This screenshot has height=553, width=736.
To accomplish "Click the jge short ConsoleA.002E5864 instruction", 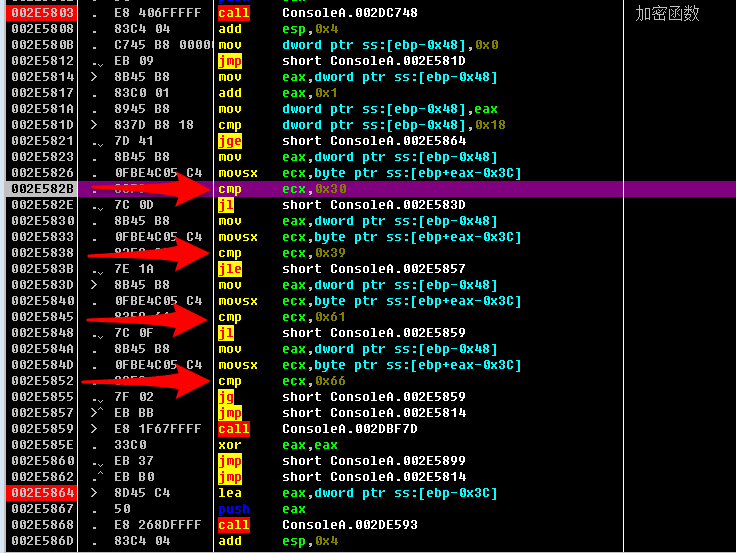I will tap(342, 140).
